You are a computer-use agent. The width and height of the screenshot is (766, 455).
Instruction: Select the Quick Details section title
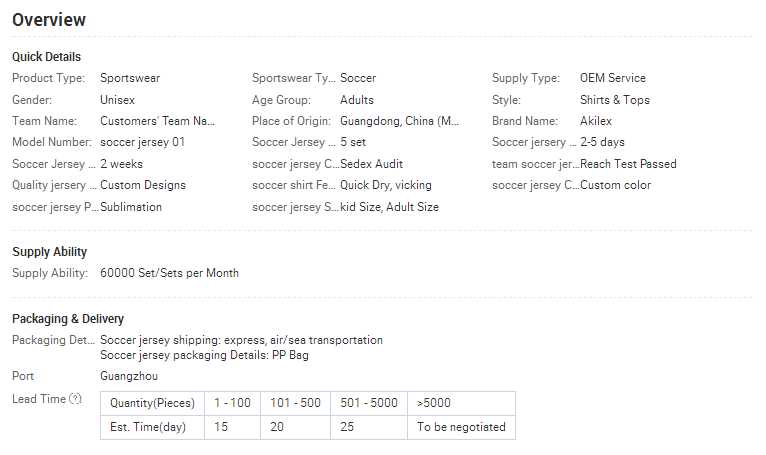[47, 57]
